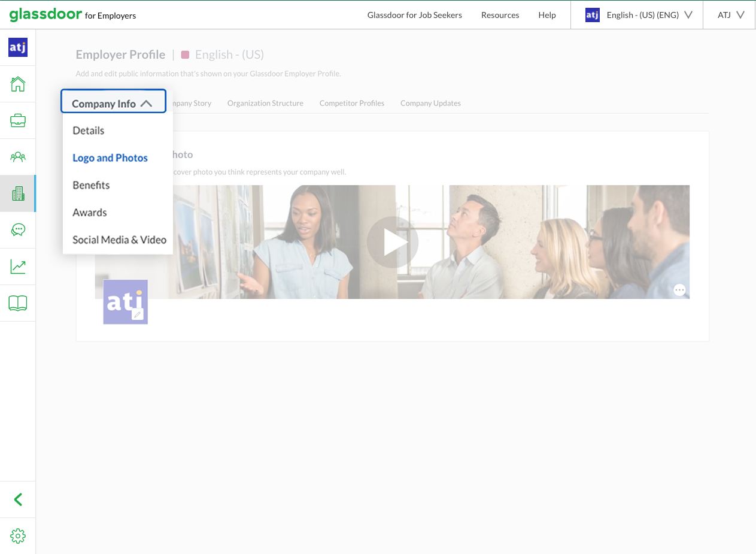
Task: Switch to the Competitor Profiles tab
Action: (352, 103)
